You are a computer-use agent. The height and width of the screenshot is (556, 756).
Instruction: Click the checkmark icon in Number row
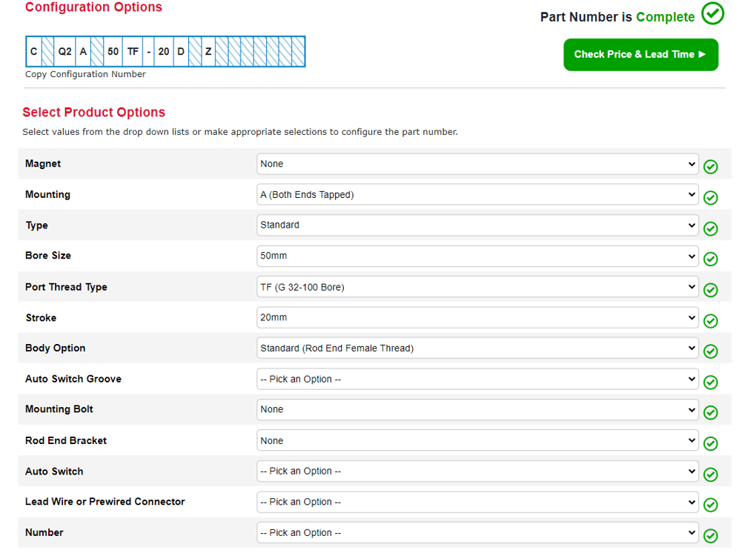pyautogui.click(x=710, y=535)
